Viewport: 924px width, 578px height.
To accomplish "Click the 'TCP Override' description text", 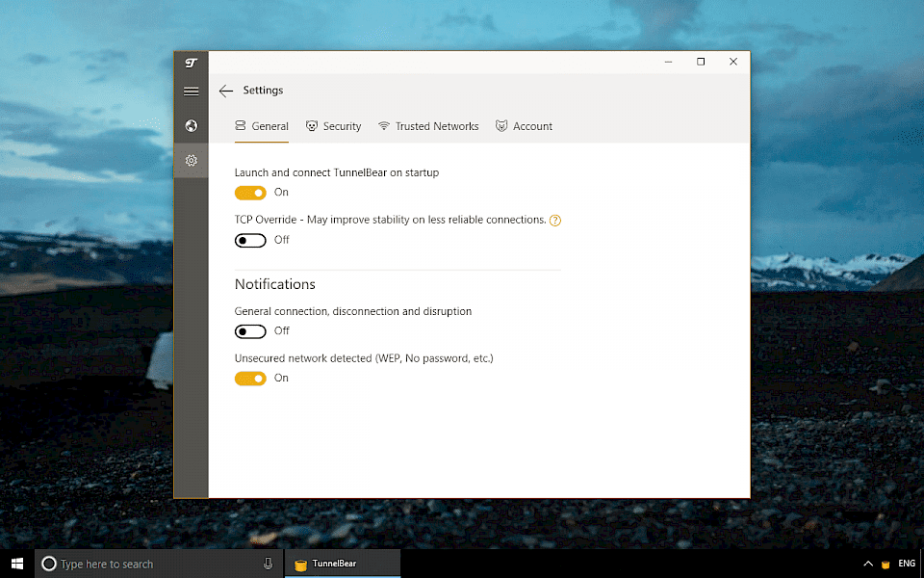I will click(390, 220).
